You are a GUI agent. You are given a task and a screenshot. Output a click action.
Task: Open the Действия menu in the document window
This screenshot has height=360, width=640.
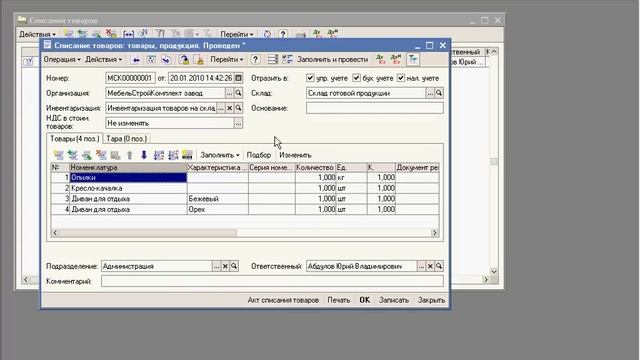pos(104,60)
